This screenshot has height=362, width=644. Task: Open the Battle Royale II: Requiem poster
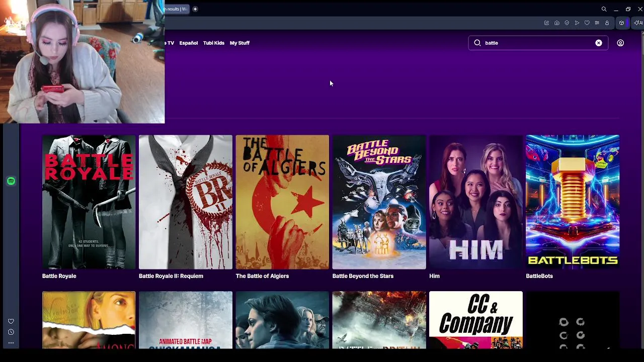pos(186,202)
